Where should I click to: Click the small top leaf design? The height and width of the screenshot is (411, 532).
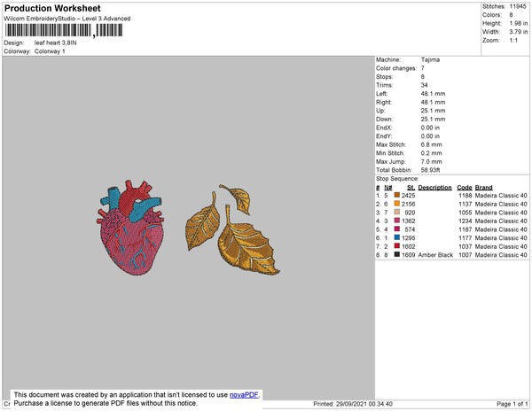[x=237, y=198]
